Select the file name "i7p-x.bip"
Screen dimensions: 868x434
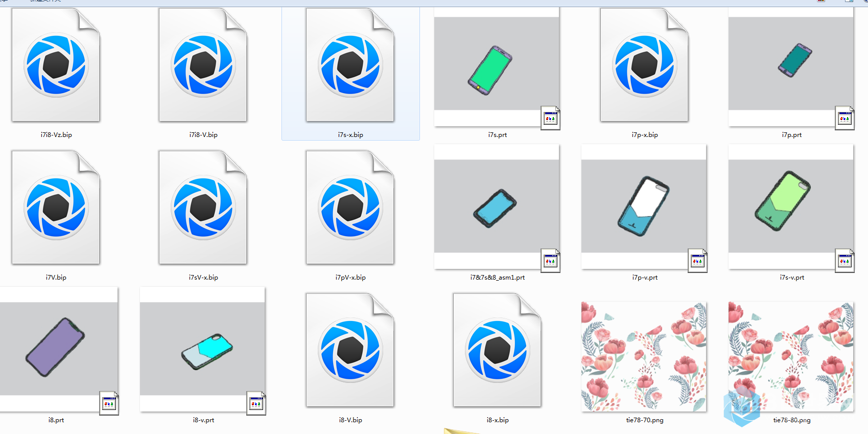(x=645, y=135)
